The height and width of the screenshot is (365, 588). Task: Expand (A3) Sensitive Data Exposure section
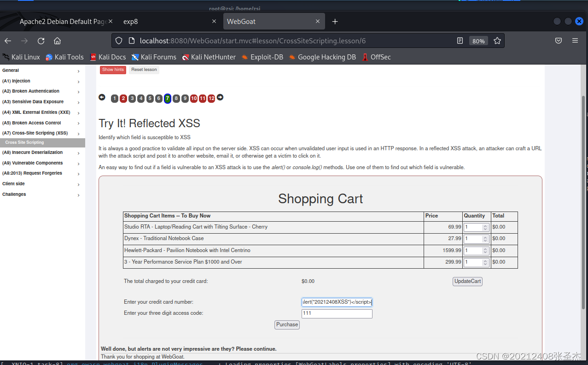click(42, 102)
